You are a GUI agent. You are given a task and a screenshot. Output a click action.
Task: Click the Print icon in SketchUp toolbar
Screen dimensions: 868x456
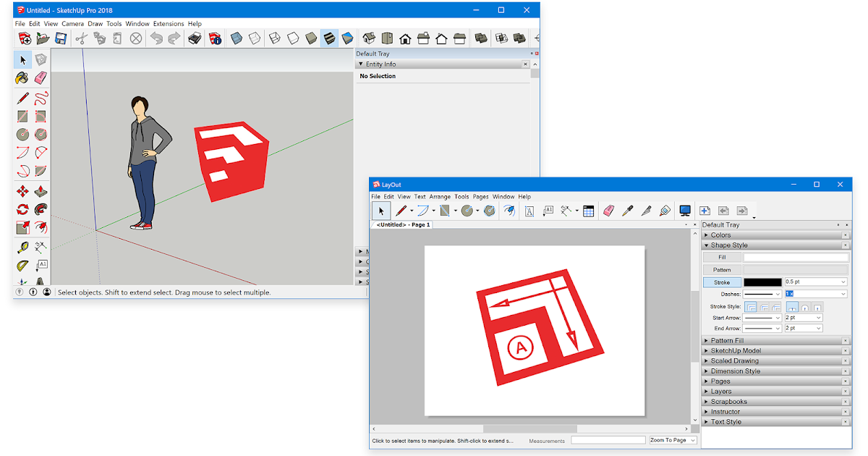pos(195,38)
